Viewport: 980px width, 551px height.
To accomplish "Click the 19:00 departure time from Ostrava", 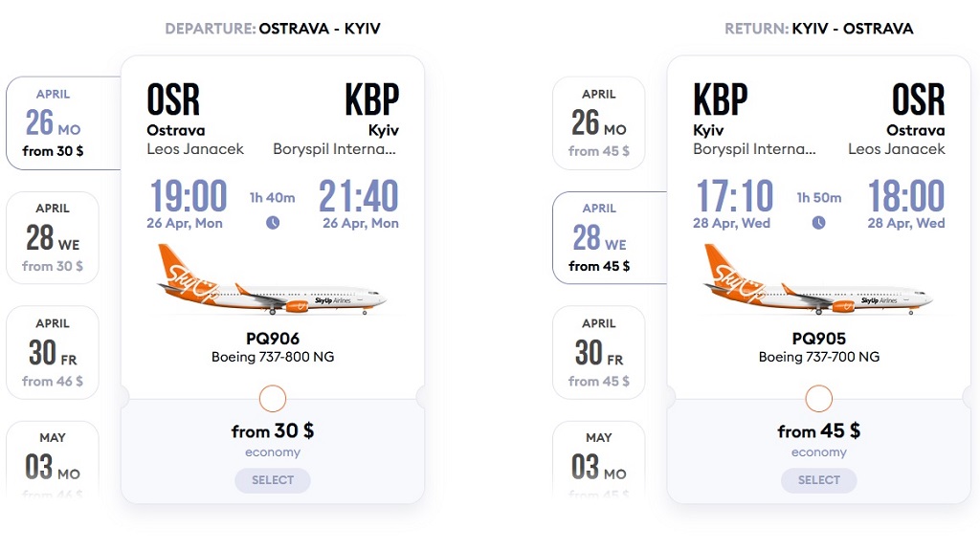I will tap(189, 196).
